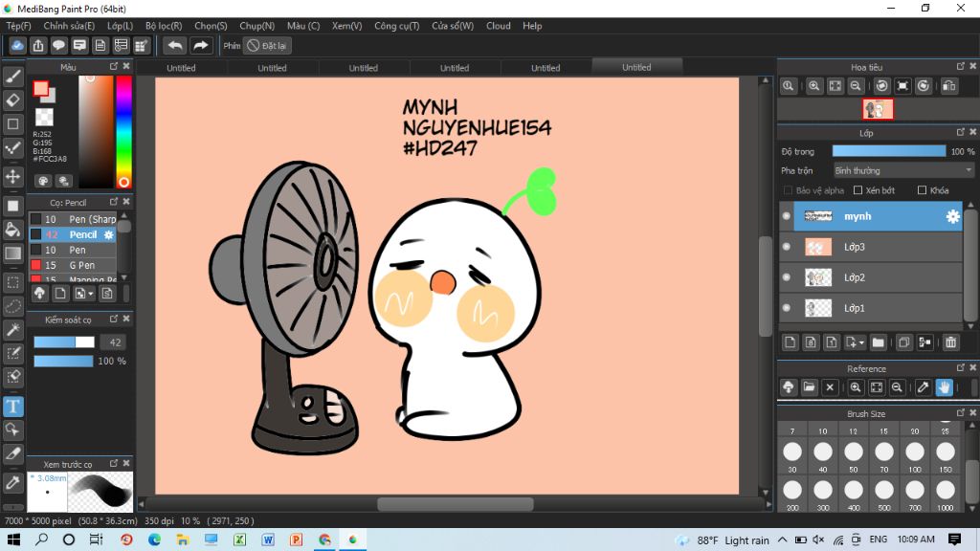Click the brush size slider showing 42
The image size is (980, 551).
[64, 342]
